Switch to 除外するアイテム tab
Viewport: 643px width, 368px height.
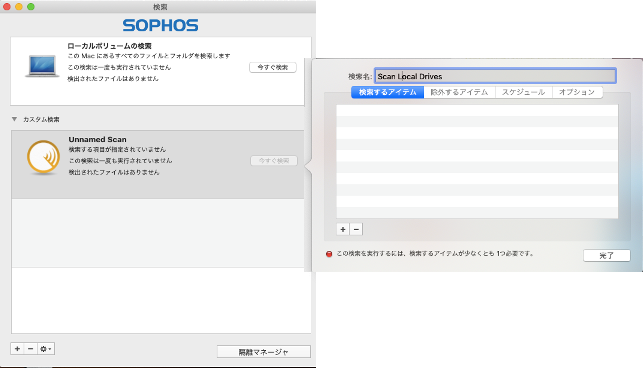coord(459,92)
